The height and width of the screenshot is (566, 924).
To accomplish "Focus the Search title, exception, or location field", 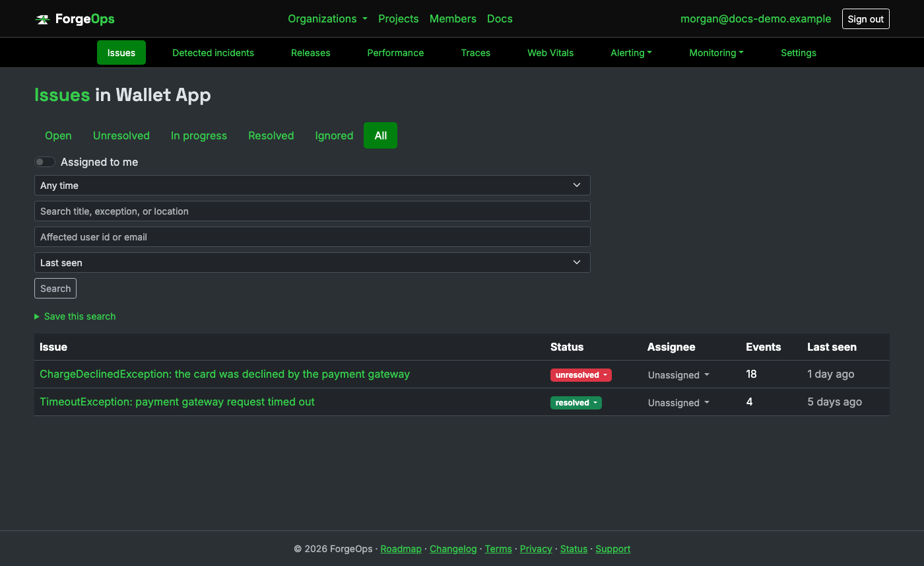I will 312,211.
